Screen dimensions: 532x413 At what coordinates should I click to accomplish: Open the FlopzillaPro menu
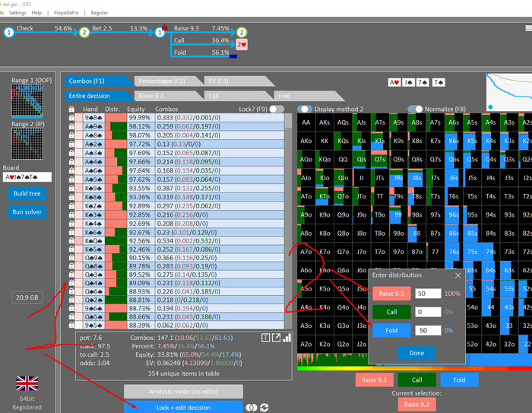coord(66,13)
